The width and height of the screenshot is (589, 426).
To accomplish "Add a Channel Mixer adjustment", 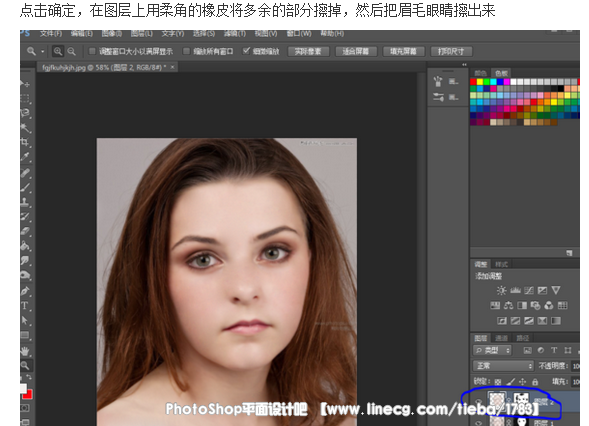I will click(x=549, y=305).
